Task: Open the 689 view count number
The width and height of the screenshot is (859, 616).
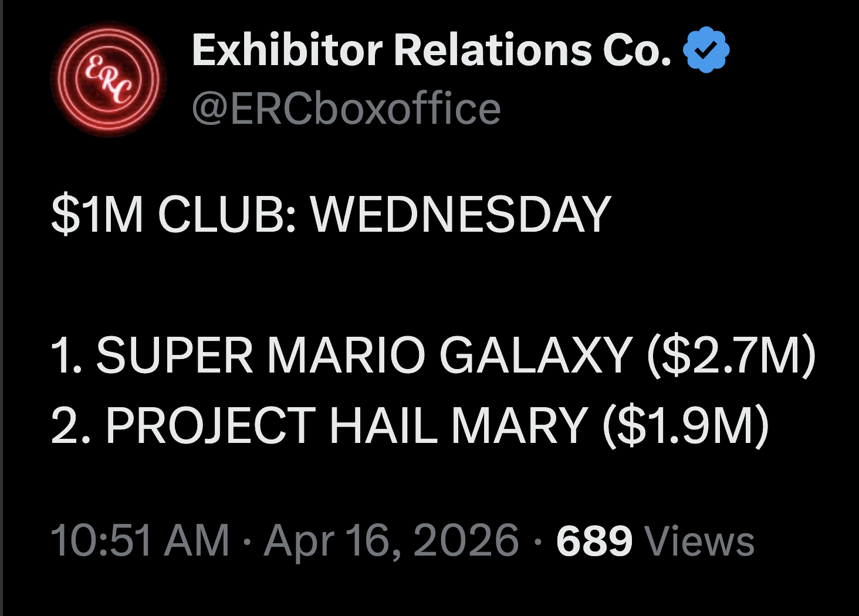Action: click(594, 540)
